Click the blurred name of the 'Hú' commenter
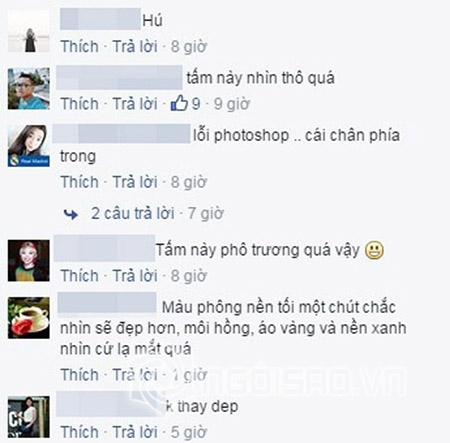Viewport: 450px width, 443px height. tap(100, 19)
